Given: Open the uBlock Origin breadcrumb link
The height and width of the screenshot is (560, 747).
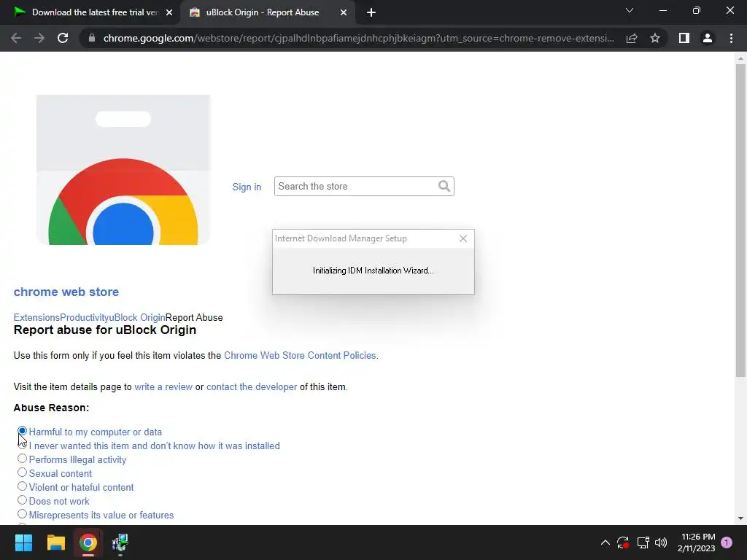Looking at the screenshot, I should pyautogui.click(x=137, y=318).
